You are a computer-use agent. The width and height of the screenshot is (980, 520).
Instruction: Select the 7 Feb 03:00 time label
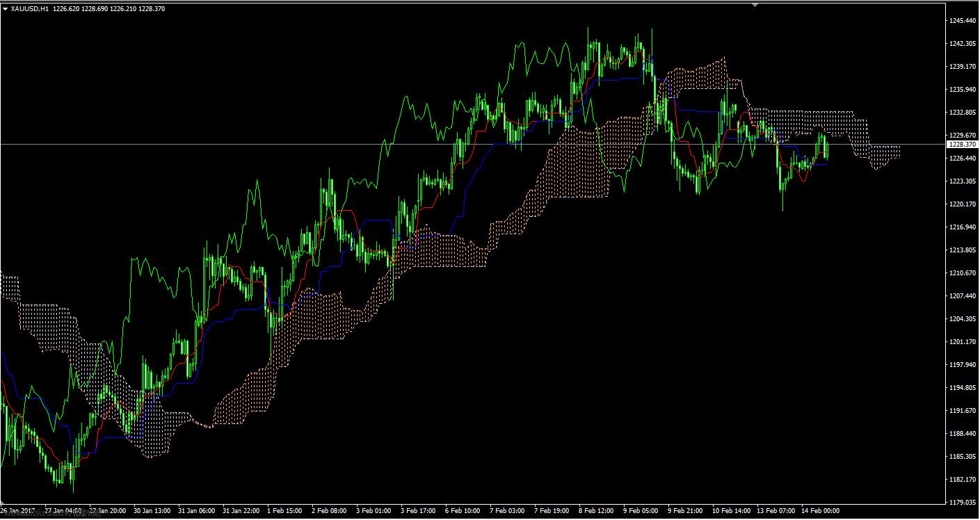click(x=508, y=512)
